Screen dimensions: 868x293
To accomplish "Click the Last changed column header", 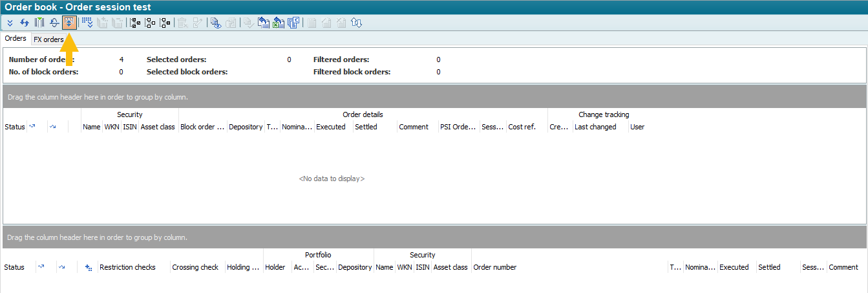I will click(x=595, y=127).
